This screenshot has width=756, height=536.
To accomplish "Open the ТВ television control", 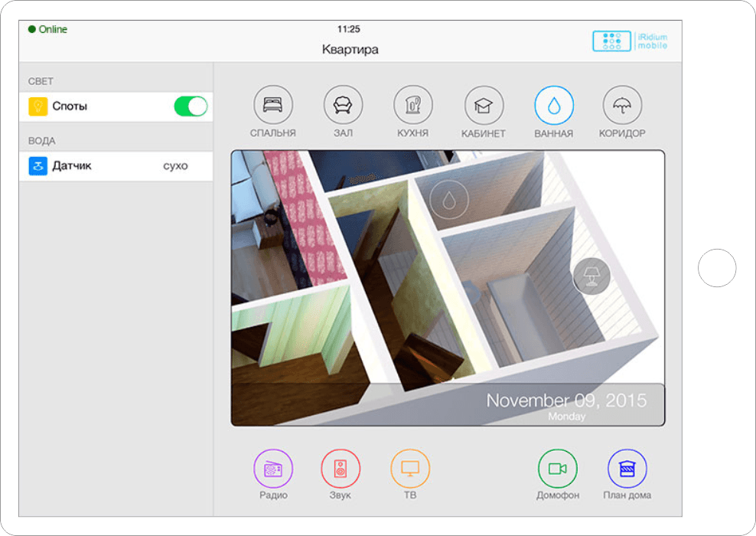I will [x=410, y=469].
